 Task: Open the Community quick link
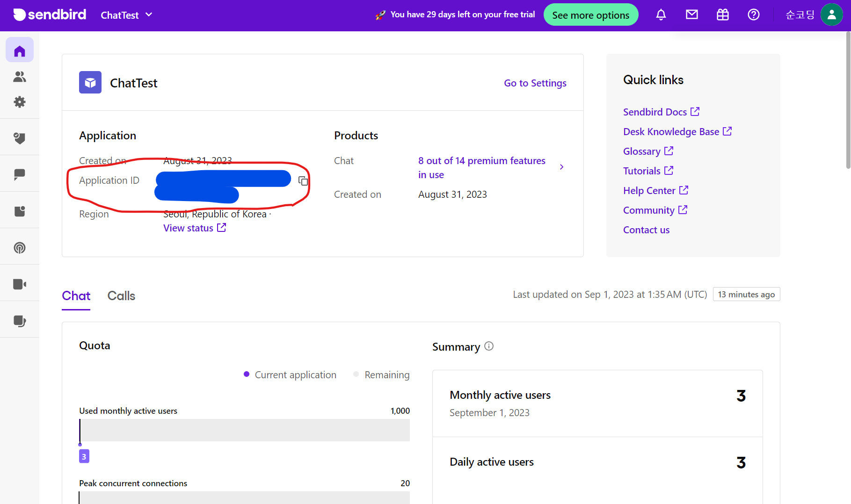tap(655, 210)
